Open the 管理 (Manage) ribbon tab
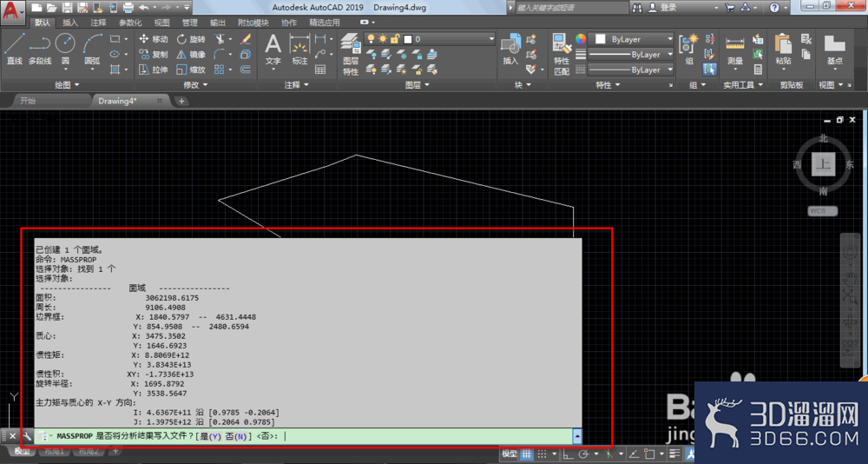 pos(190,23)
